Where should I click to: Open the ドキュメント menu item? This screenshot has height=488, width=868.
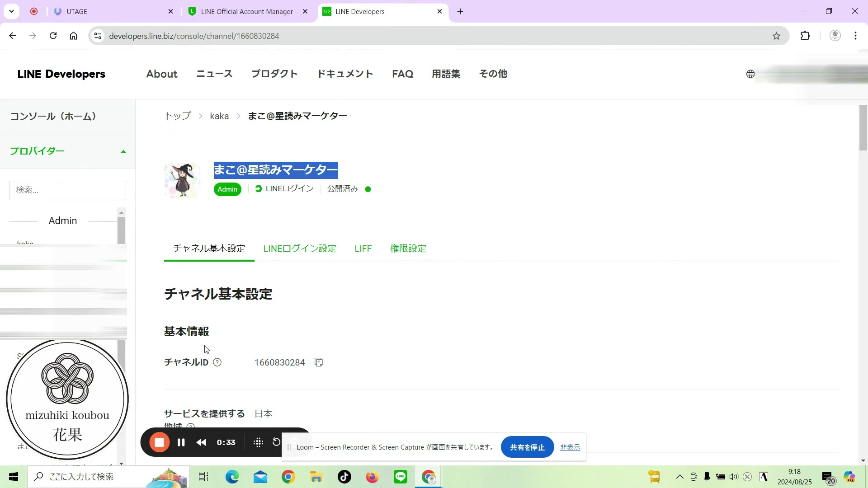click(345, 74)
